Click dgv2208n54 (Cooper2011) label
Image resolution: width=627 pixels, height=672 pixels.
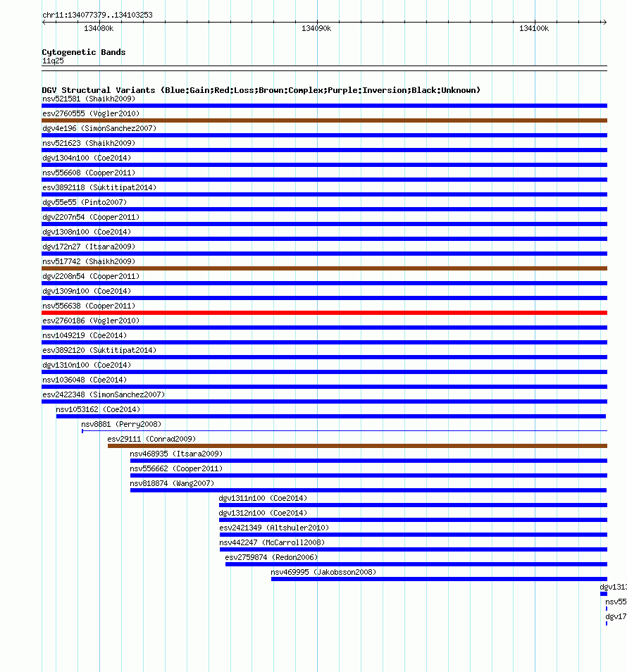tap(91, 276)
